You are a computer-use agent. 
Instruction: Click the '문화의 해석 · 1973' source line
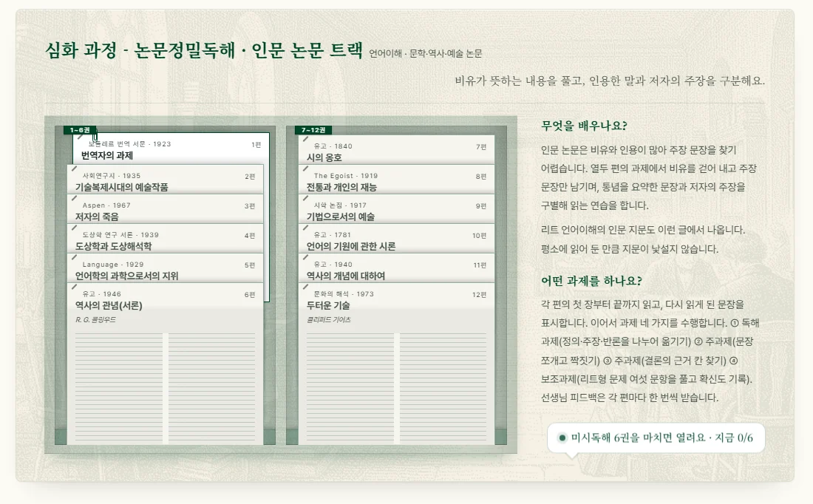pyautogui.click(x=344, y=294)
